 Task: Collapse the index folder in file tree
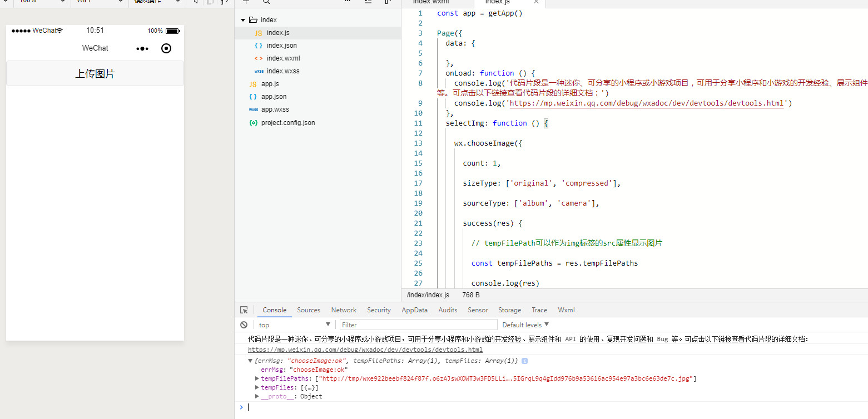click(x=243, y=20)
